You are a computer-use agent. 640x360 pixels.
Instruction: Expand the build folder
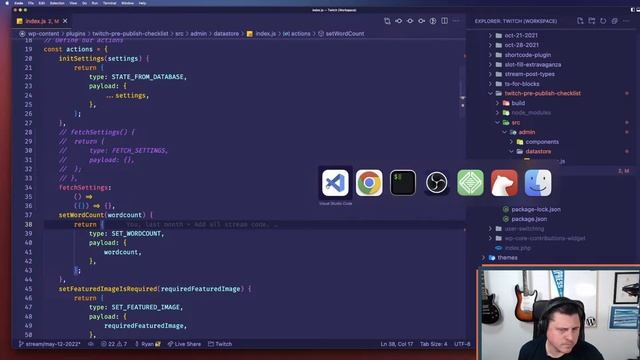tap(518, 103)
